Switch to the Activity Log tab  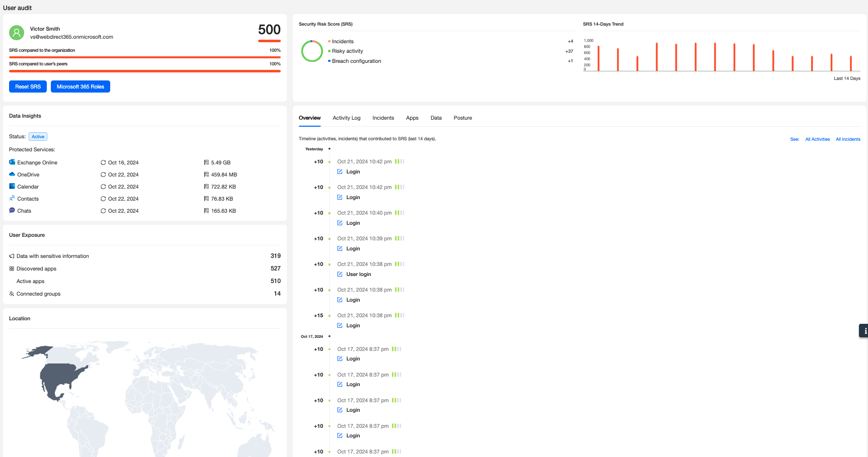(346, 118)
